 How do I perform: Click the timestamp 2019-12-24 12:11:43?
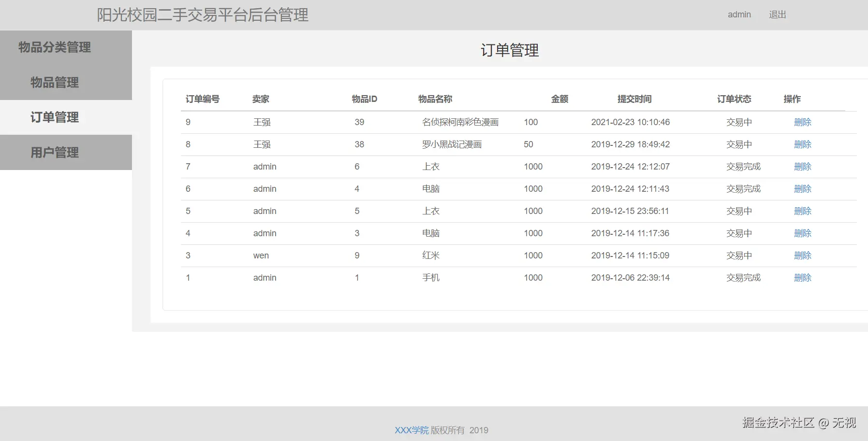coord(630,189)
